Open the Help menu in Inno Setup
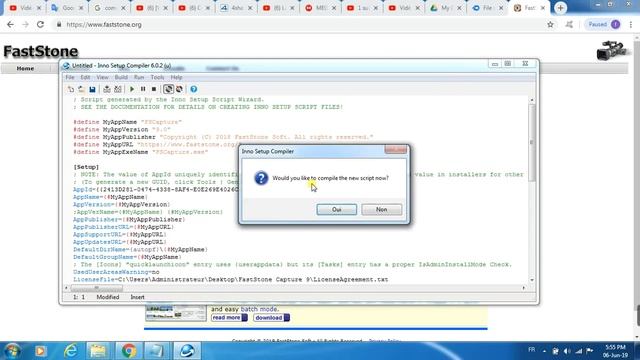 click(176, 77)
